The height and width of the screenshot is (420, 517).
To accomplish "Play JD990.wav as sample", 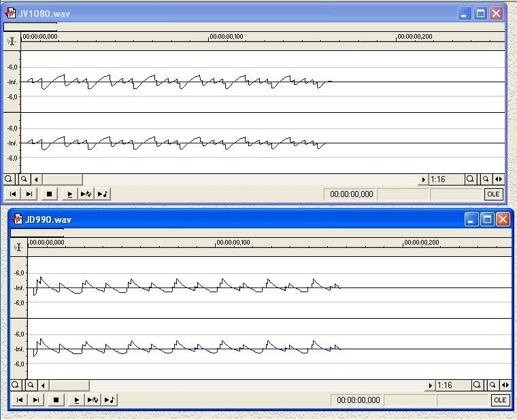I will point(109,400).
